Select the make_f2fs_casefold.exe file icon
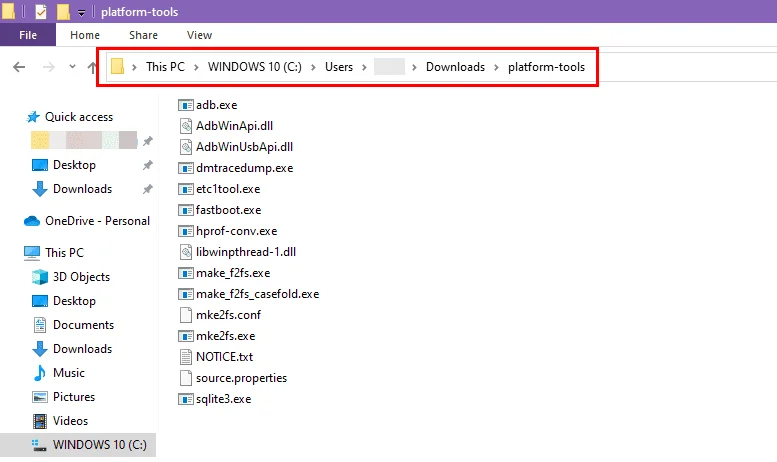 pos(185,294)
